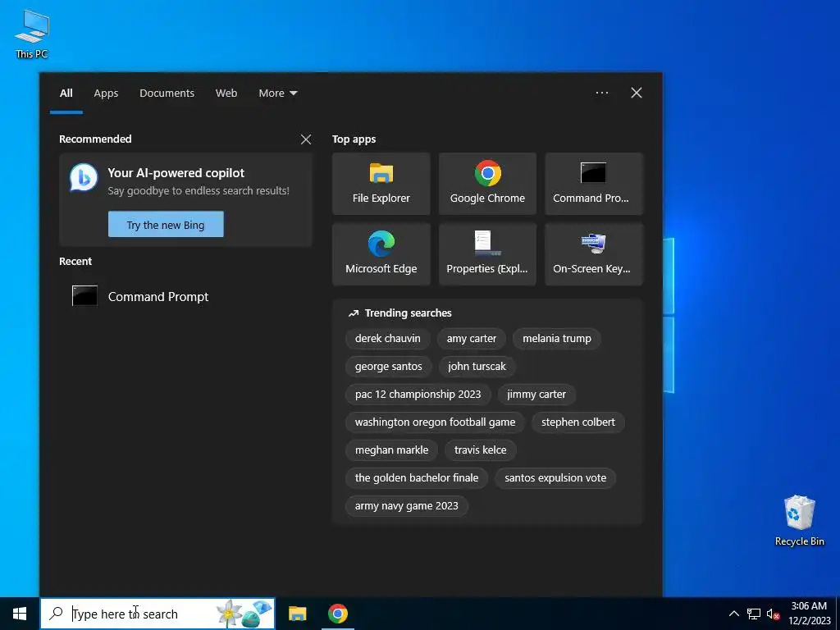Expand the More dropdown
This screenshot has height=630, width=840.
click(x=277, y=94)
